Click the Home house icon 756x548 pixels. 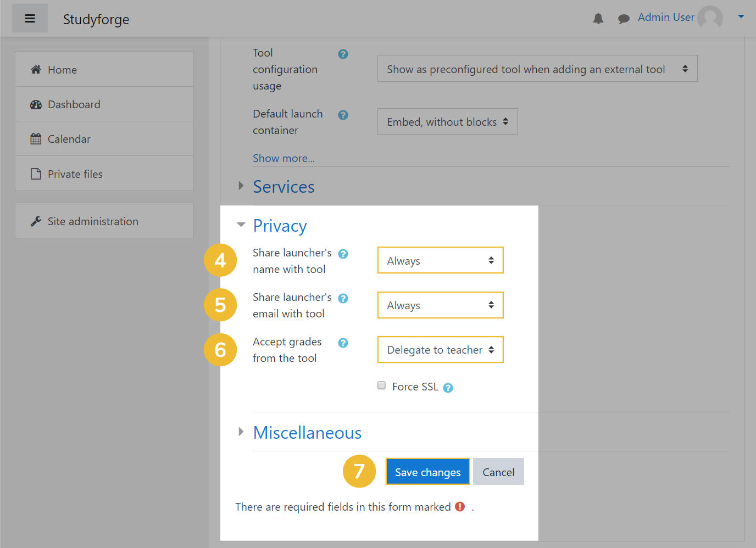[36, 69]
